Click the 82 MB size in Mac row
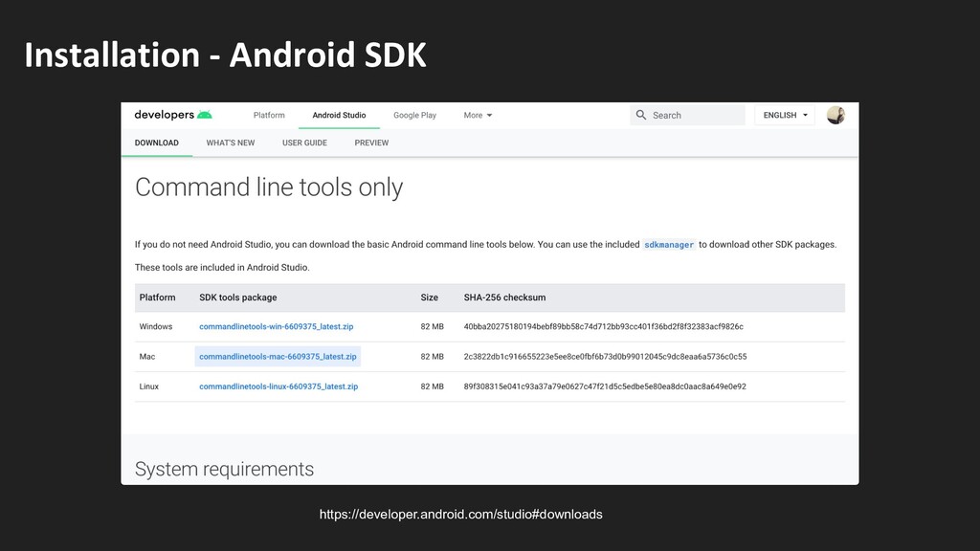 click(432, 357)
